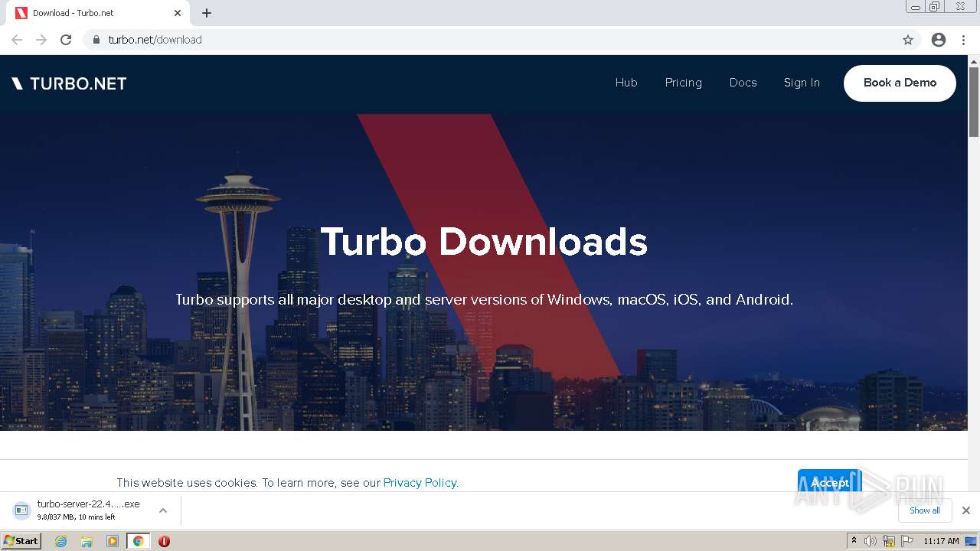Click the TURBO.NET logo
This screenshot has height=551, width=980.
69,83
